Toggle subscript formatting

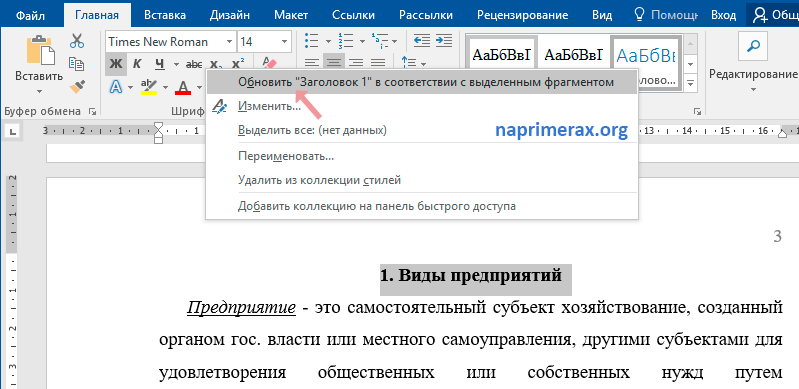(215, 64)
